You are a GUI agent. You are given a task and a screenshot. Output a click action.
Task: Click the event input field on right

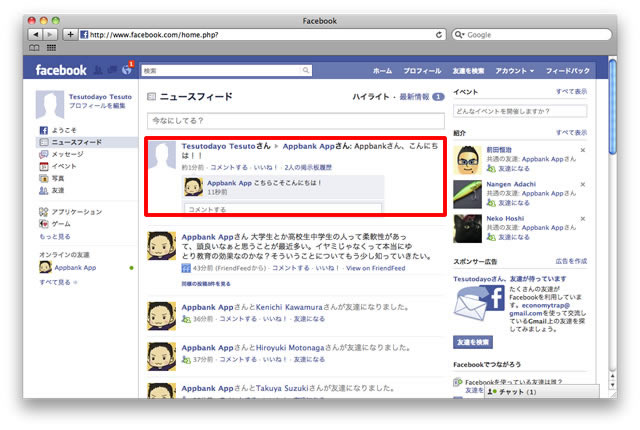520,111
